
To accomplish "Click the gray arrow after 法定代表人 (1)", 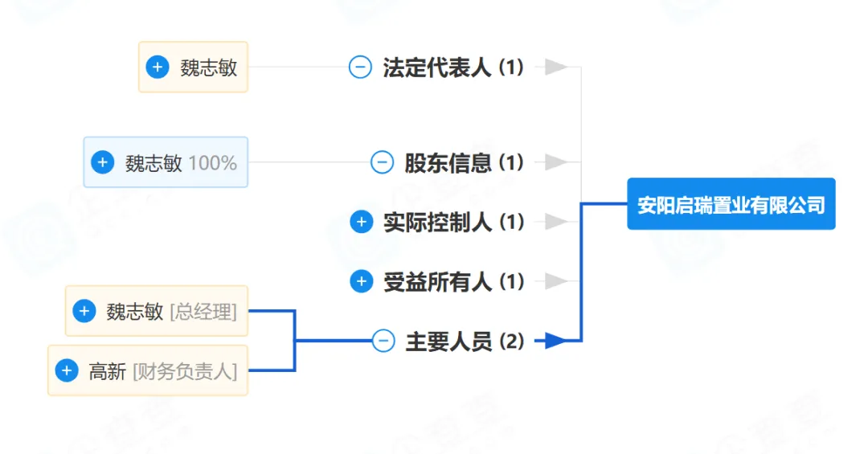I will coord(555,67).
